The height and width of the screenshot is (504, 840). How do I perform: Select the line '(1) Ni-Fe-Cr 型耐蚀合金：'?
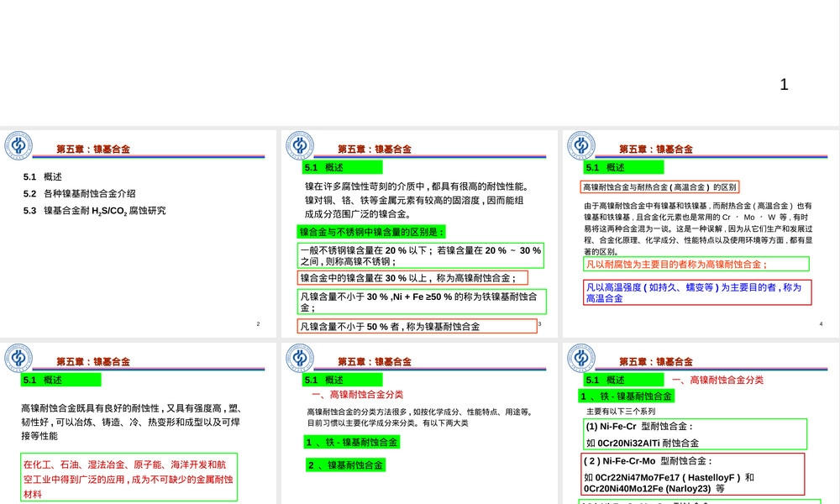click(639, 427)
